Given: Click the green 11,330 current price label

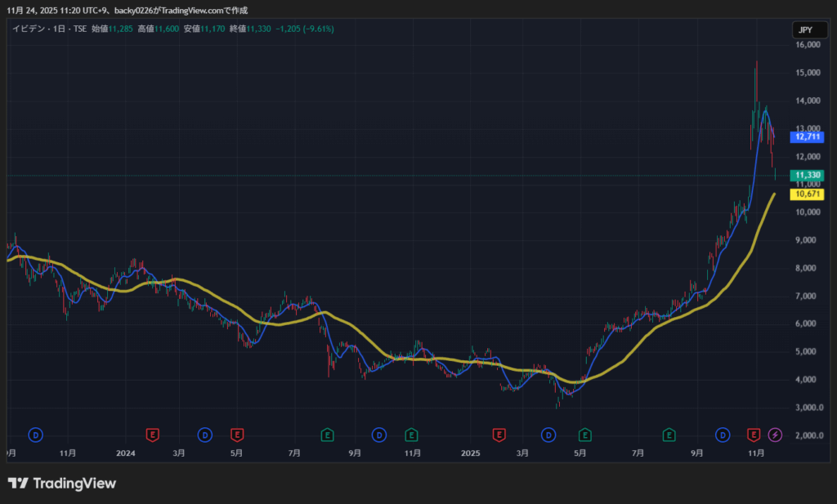Looking at the screenshot, I should 807,175.
